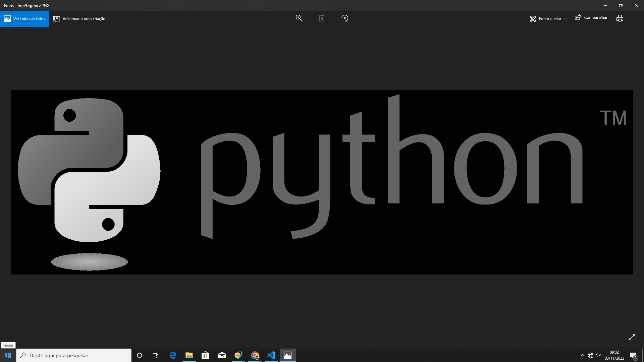644x362 pixels.
Task: Open the see more options menu
Action: pyautogui.click(x=636, y=19)
